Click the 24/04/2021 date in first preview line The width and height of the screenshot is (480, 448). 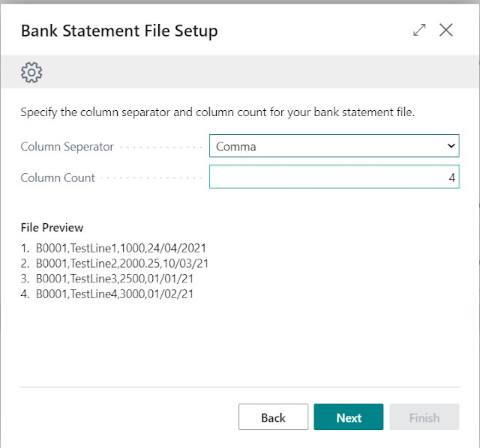point(180,246)
